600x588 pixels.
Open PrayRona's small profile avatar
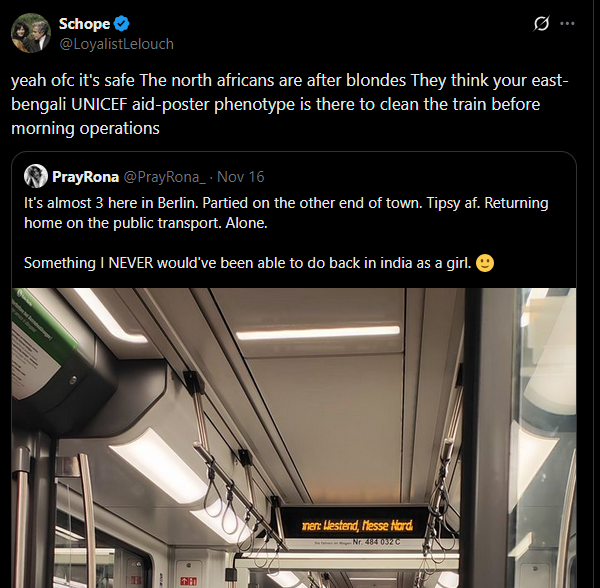[x=36, y=176]
